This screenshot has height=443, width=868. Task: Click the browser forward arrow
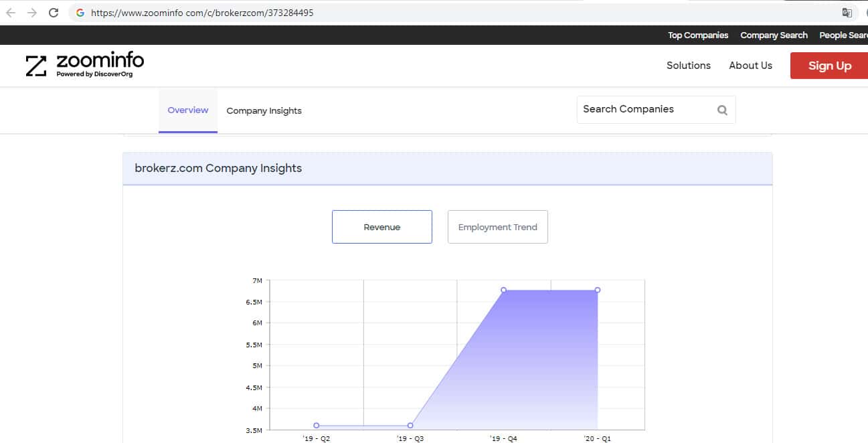(x=32, y=13)
